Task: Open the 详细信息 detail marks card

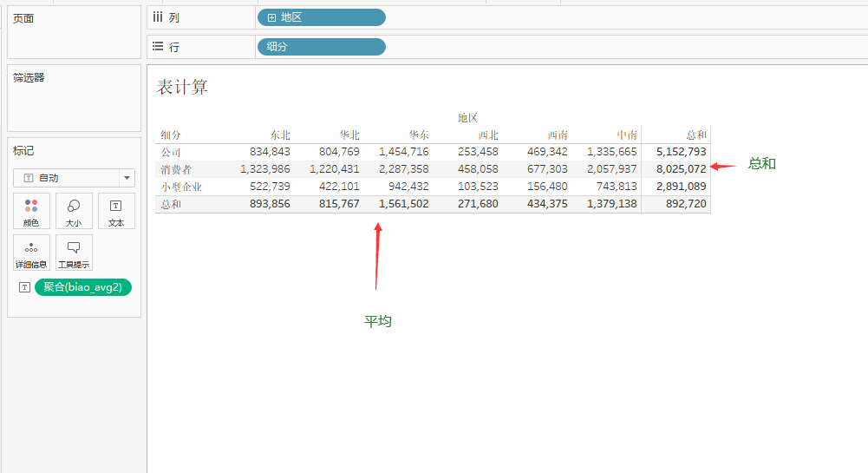Action: tap(31, 253)
